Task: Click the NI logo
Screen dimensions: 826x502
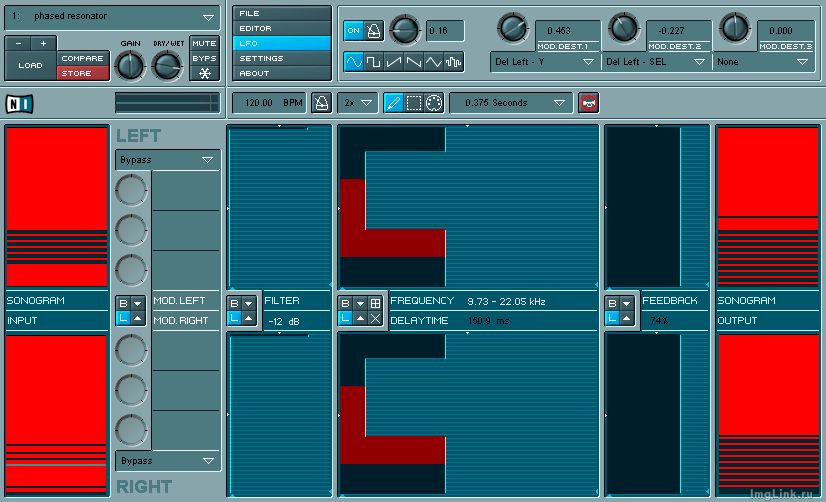Action: (x=19, y=104)
